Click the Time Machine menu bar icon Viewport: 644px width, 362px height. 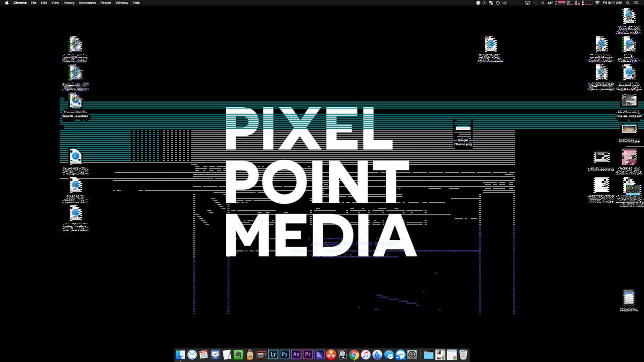(535, 3)
